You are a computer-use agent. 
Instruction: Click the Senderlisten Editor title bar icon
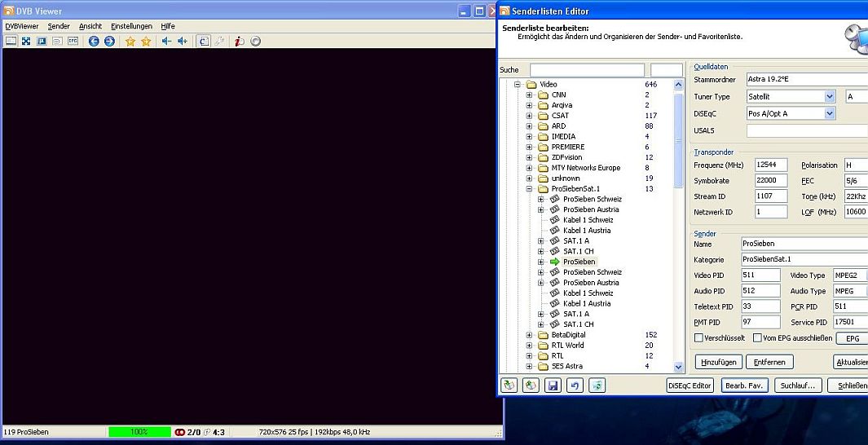tap(504, 11)
